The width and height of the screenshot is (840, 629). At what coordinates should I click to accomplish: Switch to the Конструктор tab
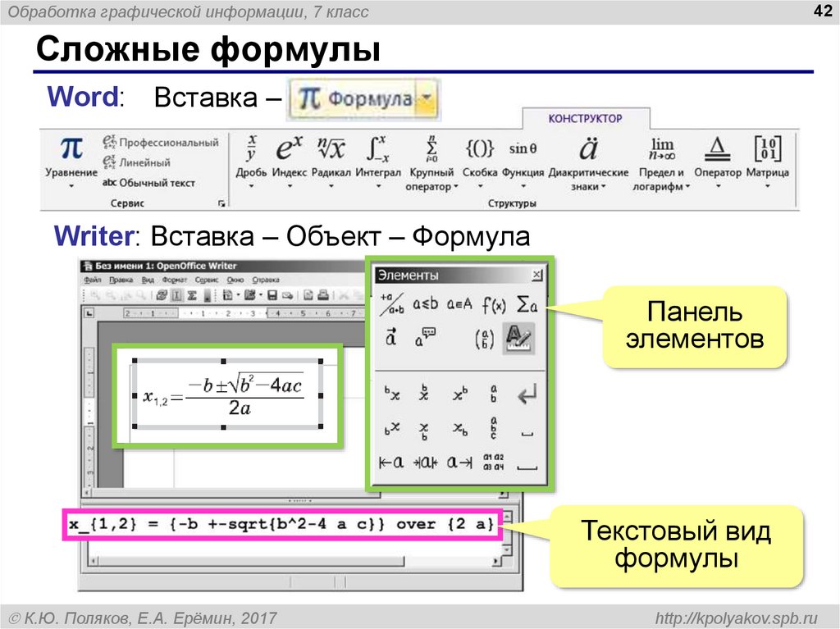point(587,119)
